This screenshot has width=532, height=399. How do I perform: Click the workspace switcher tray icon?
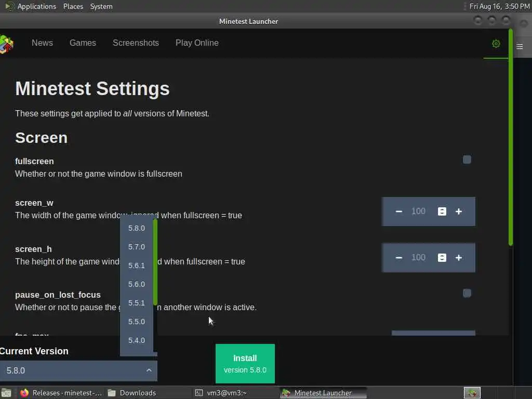(x=472, y=393)
